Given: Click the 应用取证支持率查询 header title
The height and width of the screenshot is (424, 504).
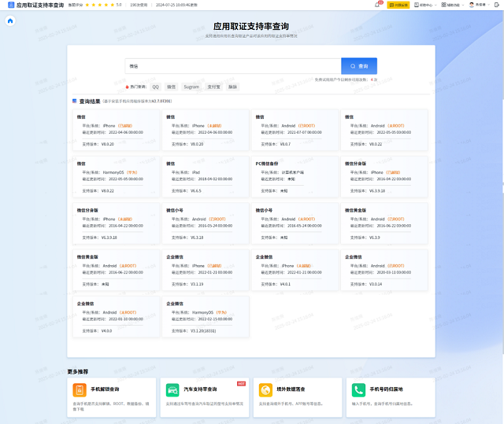Looking at the screenshot, I should (40, 5).
